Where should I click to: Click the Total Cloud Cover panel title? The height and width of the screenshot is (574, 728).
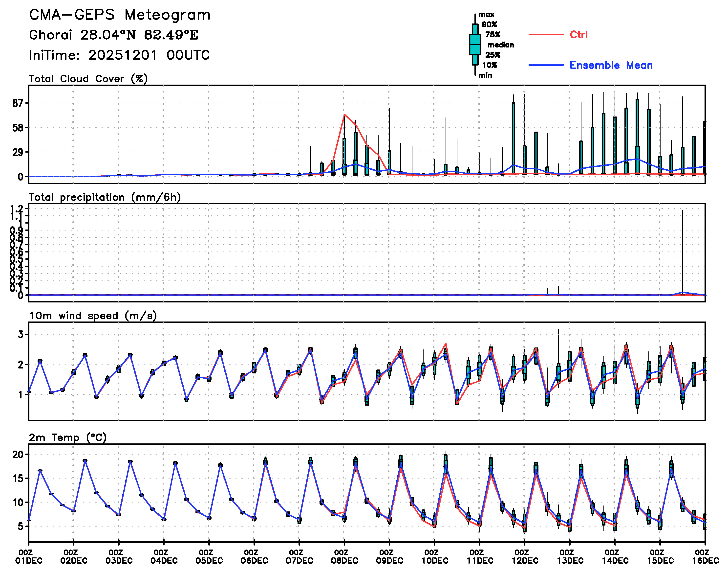pyautogui.click(x=88, y=79)
